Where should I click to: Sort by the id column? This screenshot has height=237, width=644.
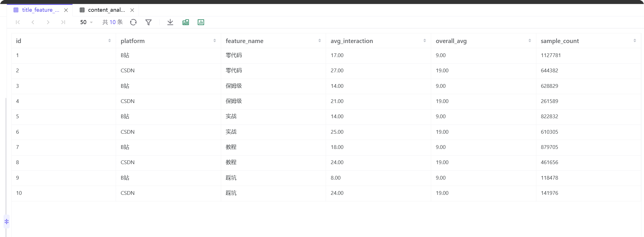[x=109, y=41]
